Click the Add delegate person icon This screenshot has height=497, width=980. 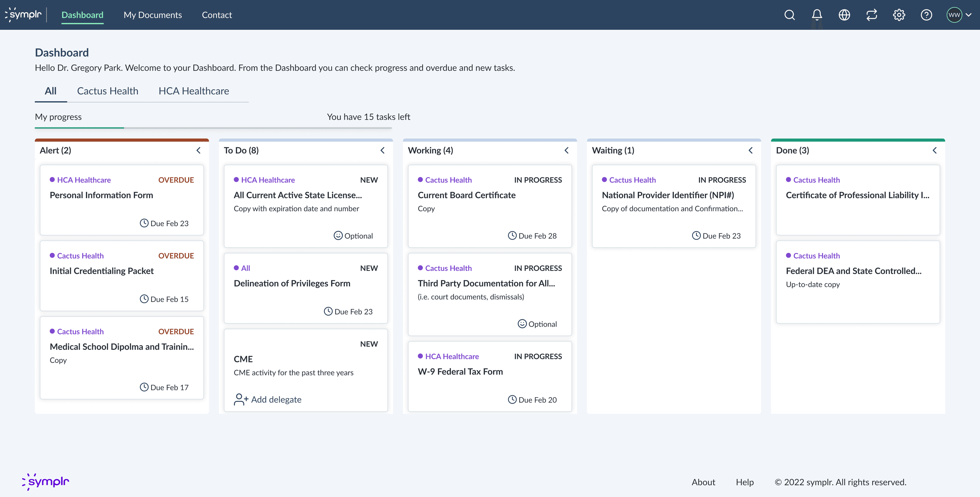pyautogui.click(x=240, y=399)
